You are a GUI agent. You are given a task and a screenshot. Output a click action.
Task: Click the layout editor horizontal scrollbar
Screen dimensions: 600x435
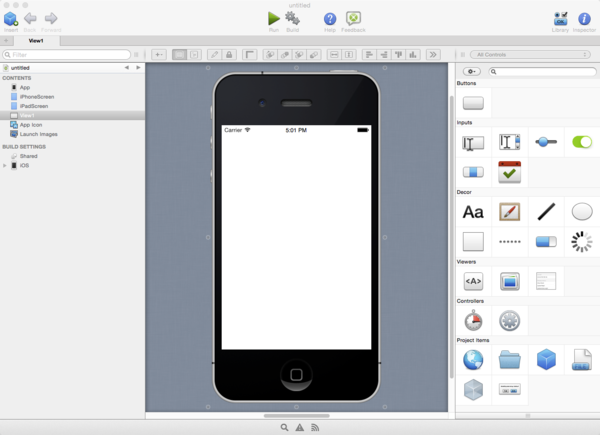297,415
